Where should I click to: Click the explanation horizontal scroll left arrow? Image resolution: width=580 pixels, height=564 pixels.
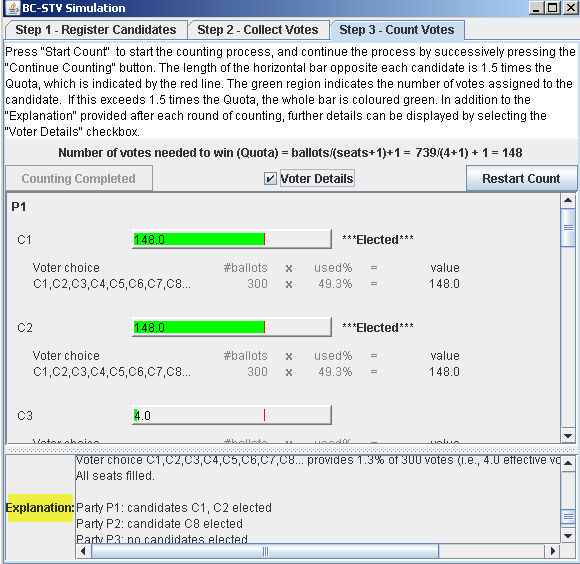84,551
